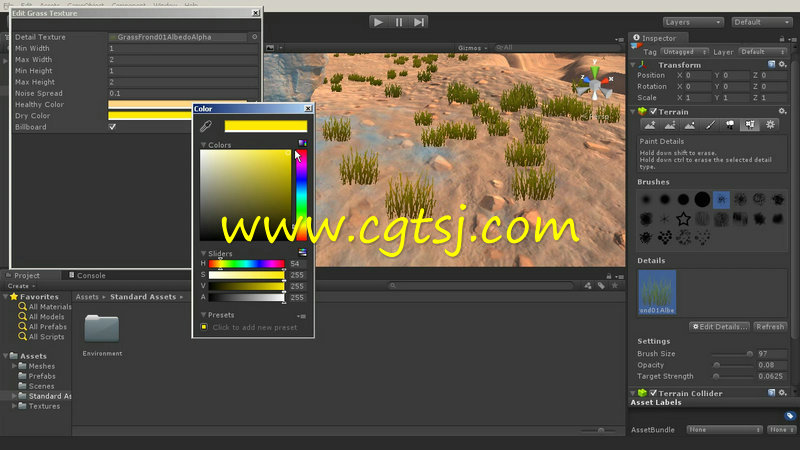Select All Prefabs in Favorites
Viewport: 800px width, 450px height.
47,327
